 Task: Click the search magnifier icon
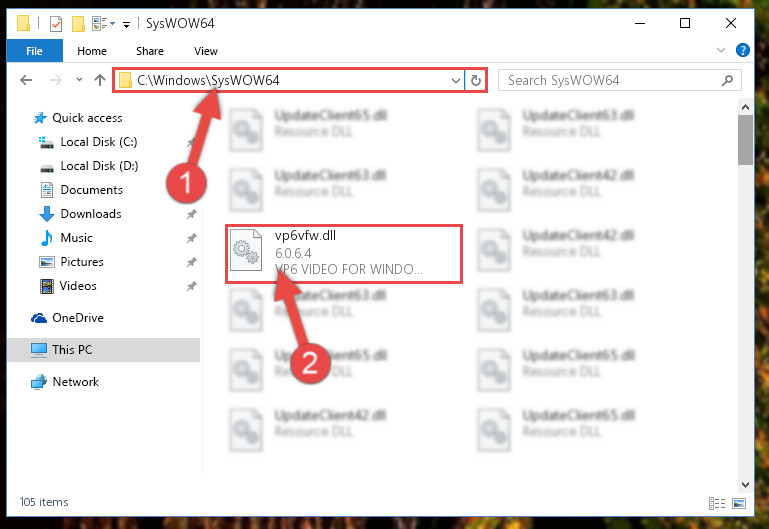(727, 80)
